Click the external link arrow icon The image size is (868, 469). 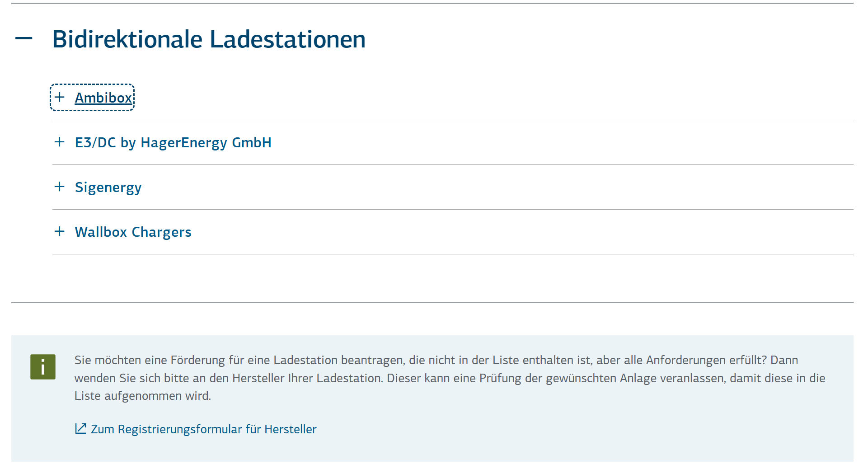pos(80,428)
